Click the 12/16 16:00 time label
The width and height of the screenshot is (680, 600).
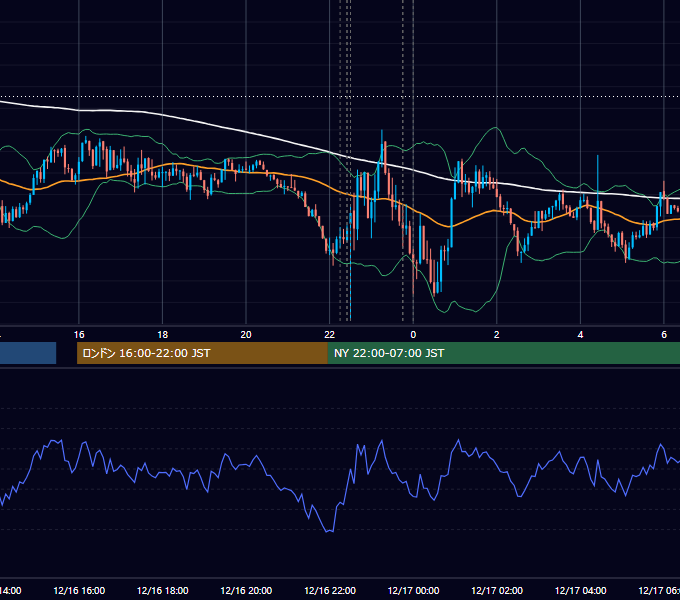[79, 590]
